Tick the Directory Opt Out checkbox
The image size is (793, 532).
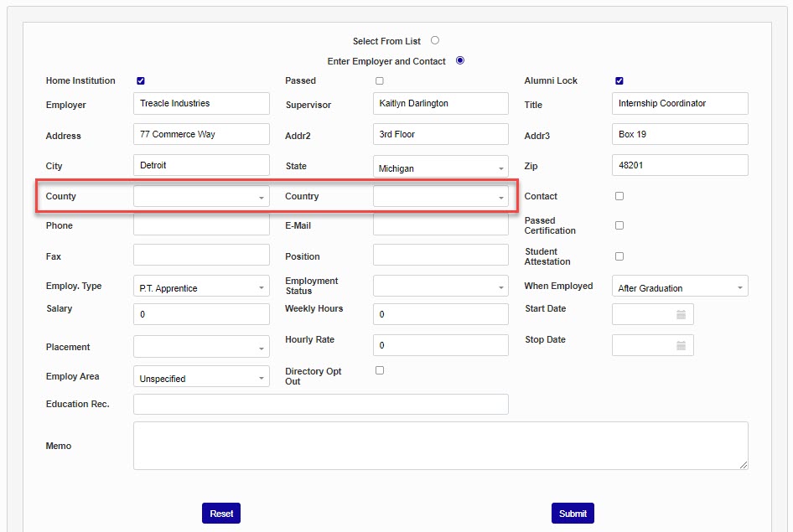tap(380, 370)
